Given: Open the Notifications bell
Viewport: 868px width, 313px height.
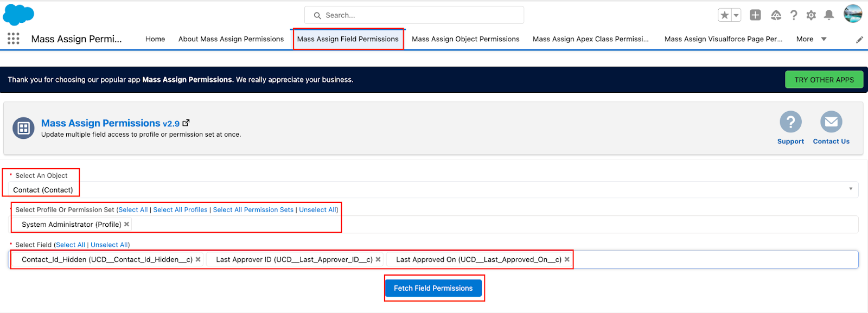Looking at the screenshot, I should click(829, 15).
